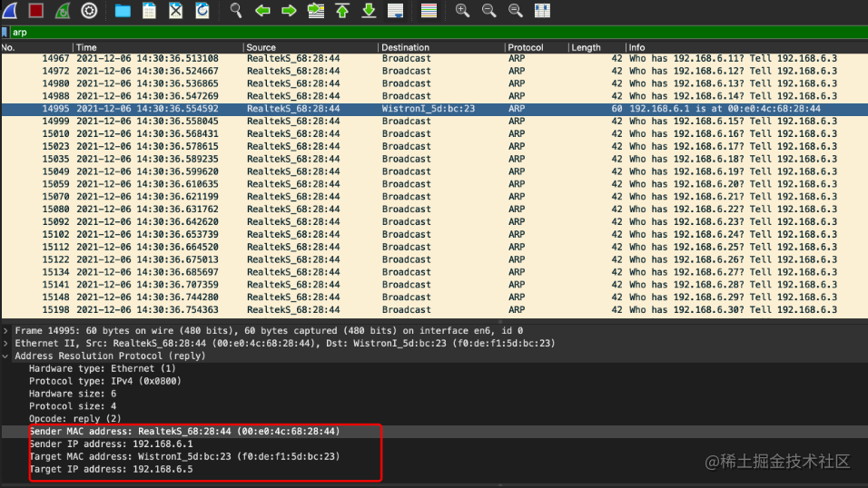Collapse the Address Resolution Protocol node
The height and width of the screenshot is (488, 868).
tap(5, 356)
